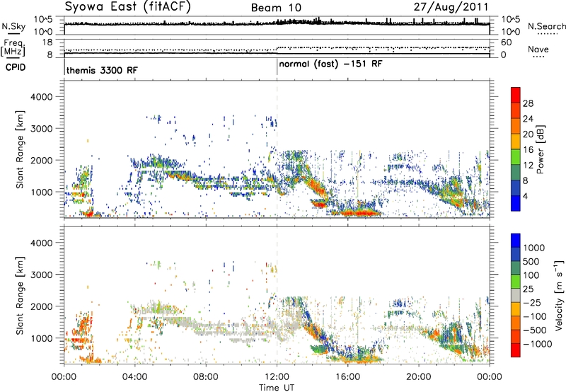Click the '28' label on Power colorbar
Viewport: 566px width, 392px height.
(528, 103)
